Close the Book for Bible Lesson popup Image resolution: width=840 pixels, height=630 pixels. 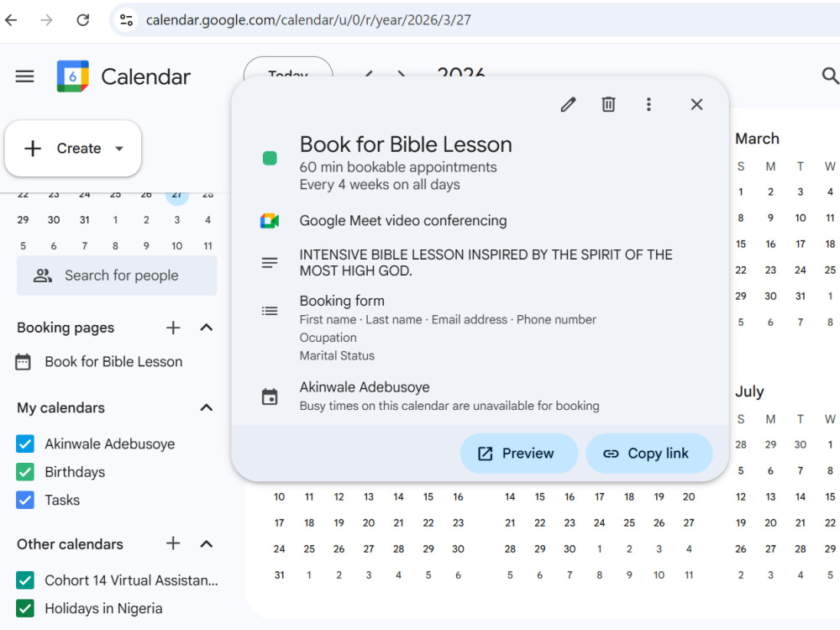(x=696, y=104)
